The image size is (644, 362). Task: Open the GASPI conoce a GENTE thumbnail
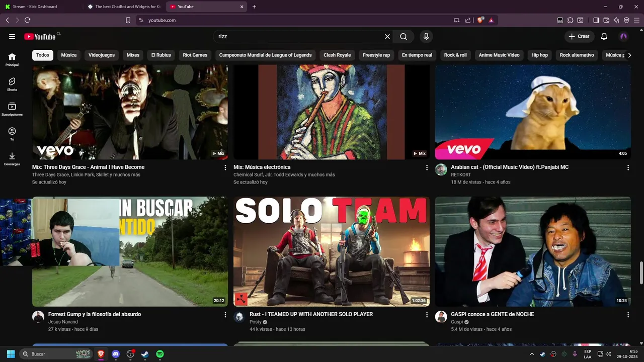pyautogui.click(x=533, y=251)
